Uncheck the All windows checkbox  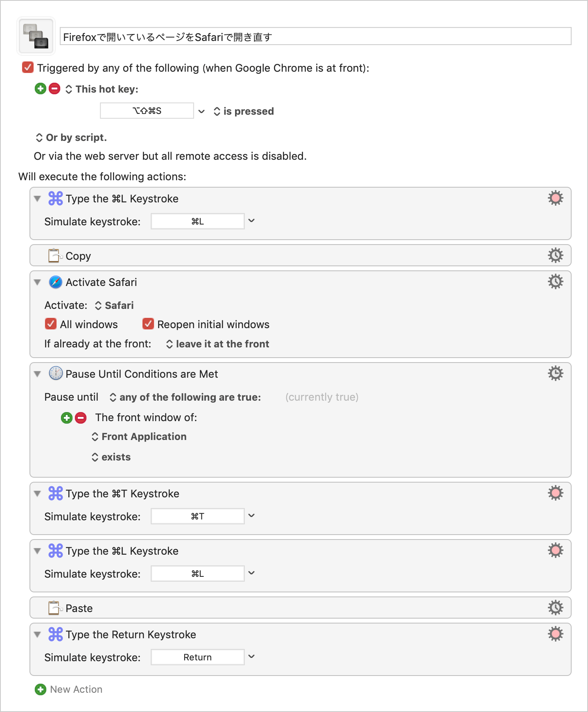click(51, 324)
